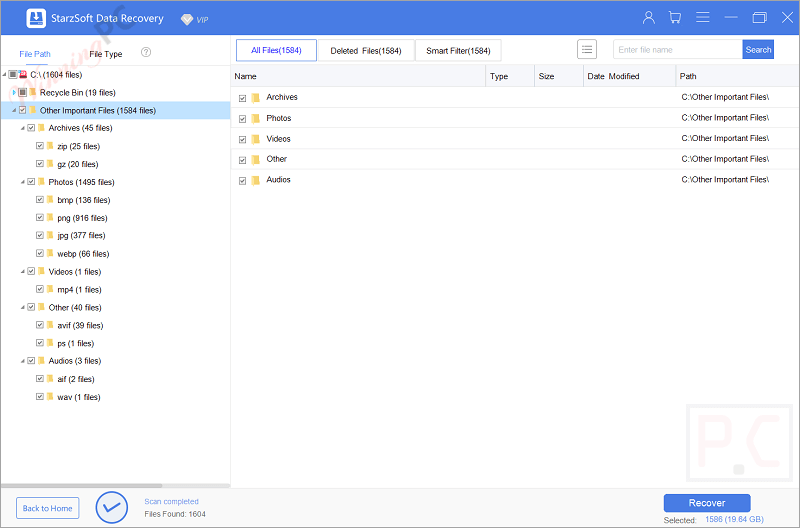Toggle Other Important Files checkbox in tree
The width and height of the screenshot is (800, 528).
tap(22, 110)
